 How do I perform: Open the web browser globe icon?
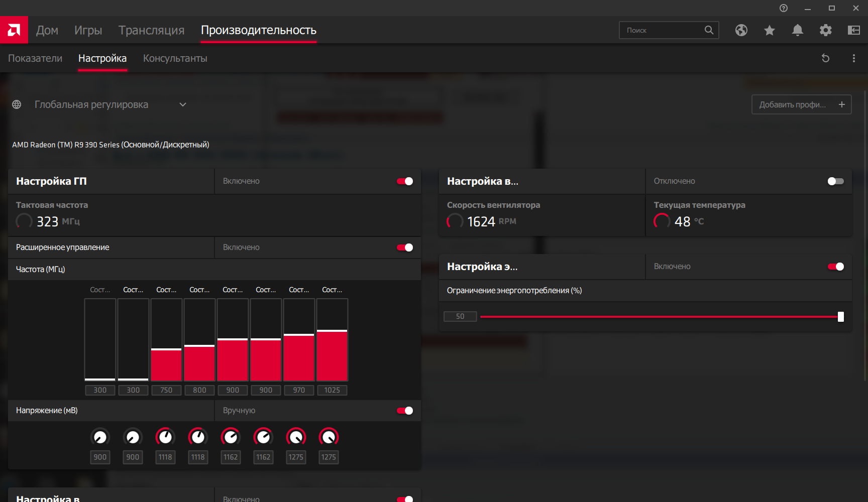(x=741, y=30)
